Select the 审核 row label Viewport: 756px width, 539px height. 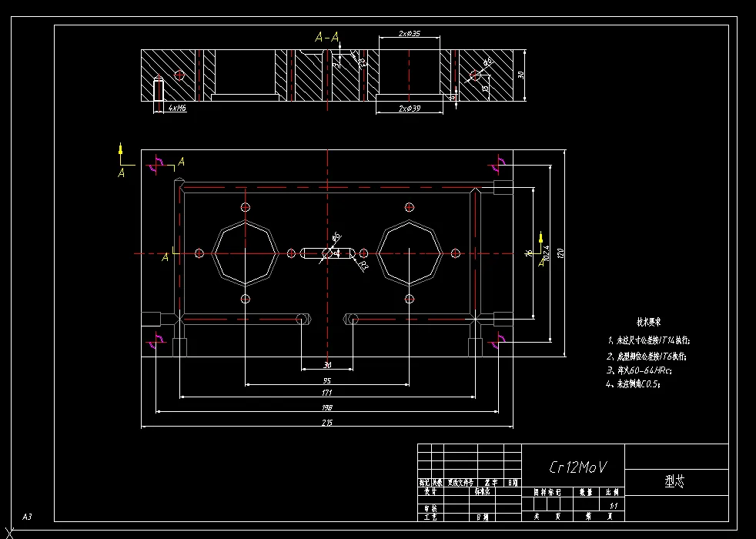pos(430,508)
